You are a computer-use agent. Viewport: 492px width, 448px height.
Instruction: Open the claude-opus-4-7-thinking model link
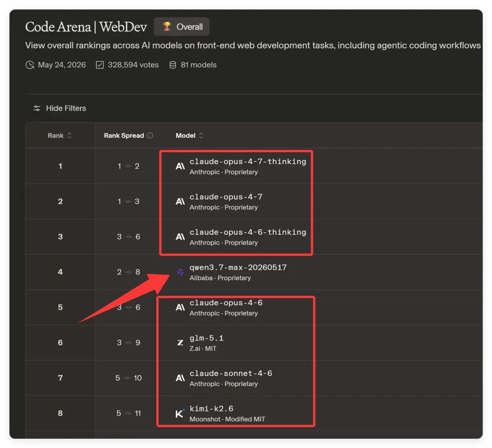pos(247,161)
